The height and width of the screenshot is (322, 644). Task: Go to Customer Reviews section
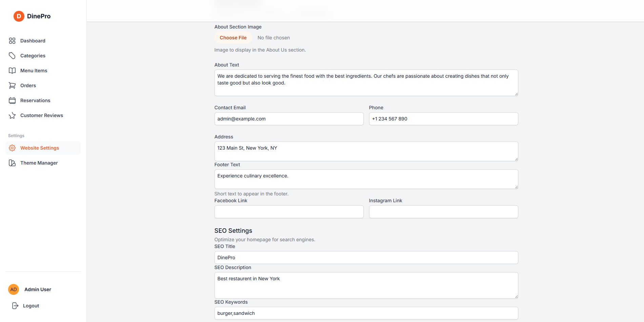(41, 115)
